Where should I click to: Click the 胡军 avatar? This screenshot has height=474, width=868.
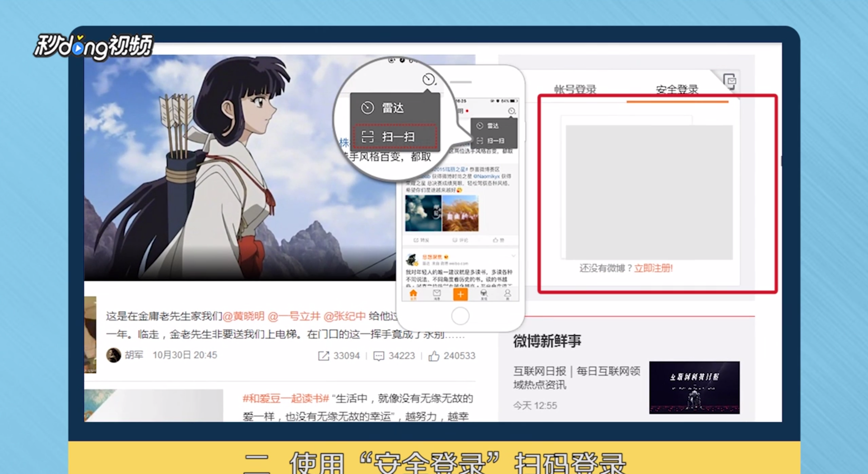pyautogui.click(x=114, y=355)
